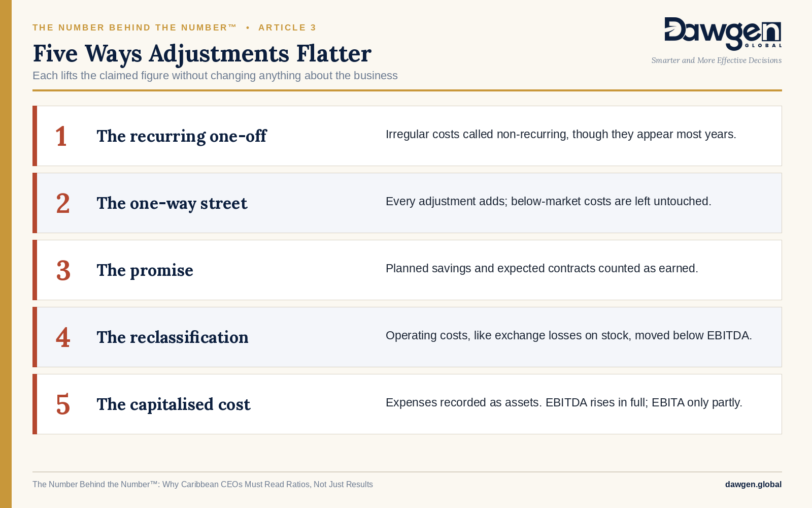Click 'The recurring one-off' heading
This screenshot has width=812, height=508.
[182, 136]
